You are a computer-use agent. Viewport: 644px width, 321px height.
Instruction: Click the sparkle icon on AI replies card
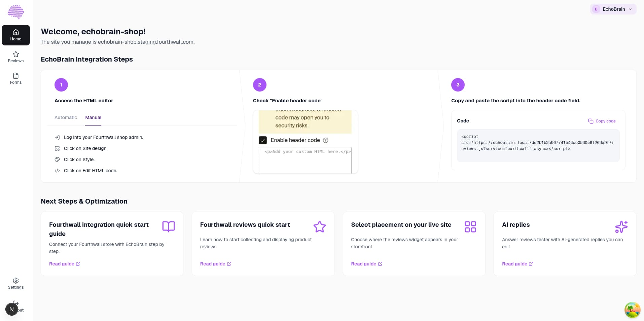pyautogui.click(x=621, y=227)
